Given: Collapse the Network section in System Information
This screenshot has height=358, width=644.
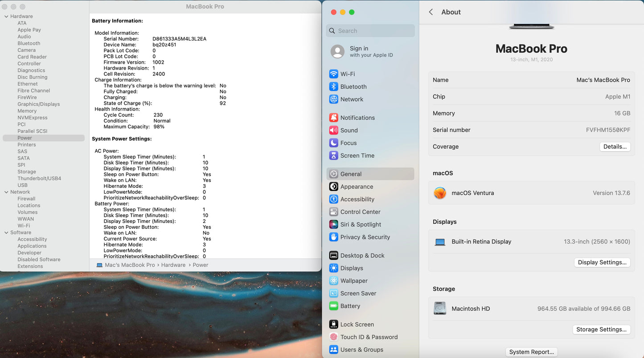Looking at the screenshot, I should pyautogui.click(x=6, y=192).
